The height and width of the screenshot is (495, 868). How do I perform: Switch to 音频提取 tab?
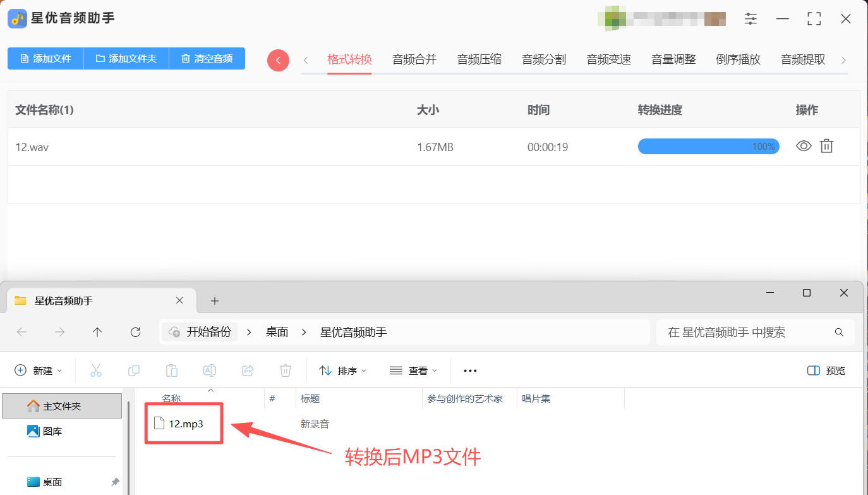pos(803,60)
